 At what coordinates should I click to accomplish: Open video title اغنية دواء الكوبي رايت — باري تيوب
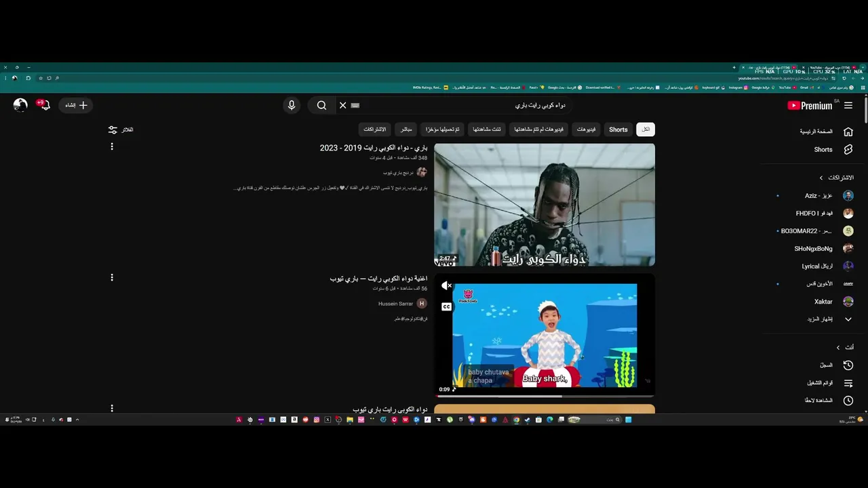378,279
